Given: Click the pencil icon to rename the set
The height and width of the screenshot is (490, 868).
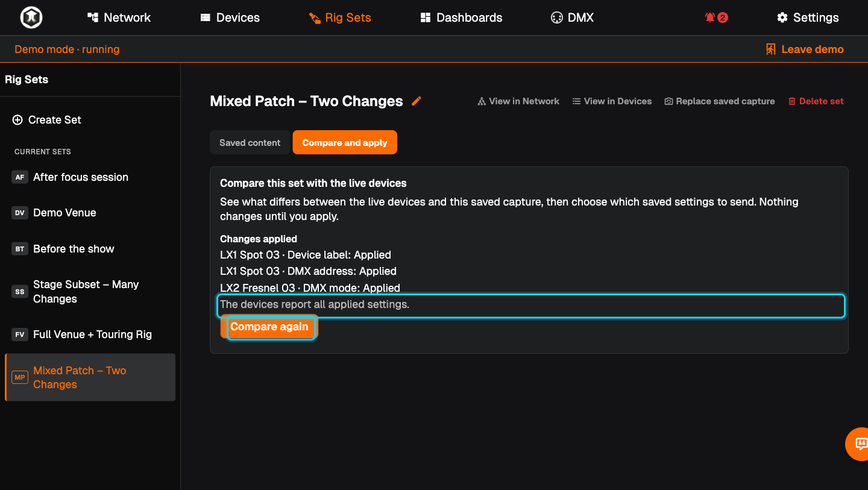Looking at the screenshot, I should pyautogui.click(x=417, y=101).
